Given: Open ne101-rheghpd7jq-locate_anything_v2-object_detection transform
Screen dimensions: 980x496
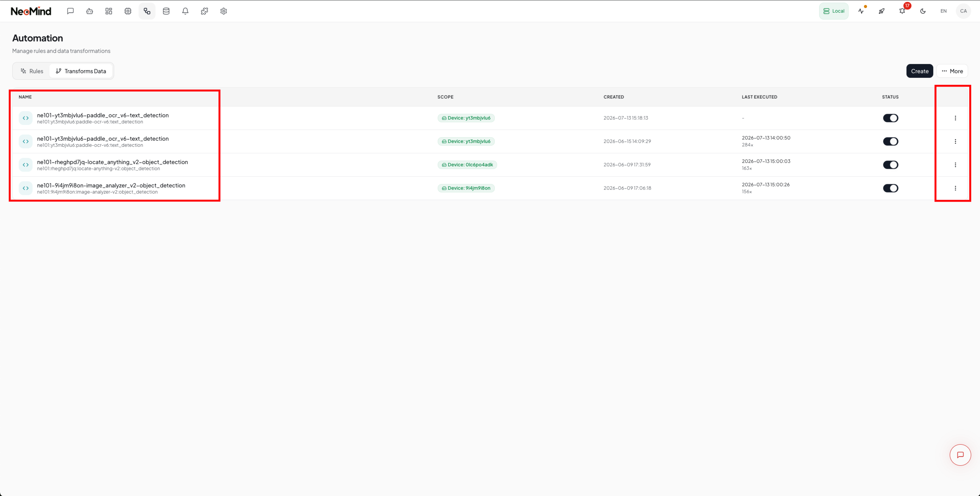Looking at the screenshot, I should 113,162.
